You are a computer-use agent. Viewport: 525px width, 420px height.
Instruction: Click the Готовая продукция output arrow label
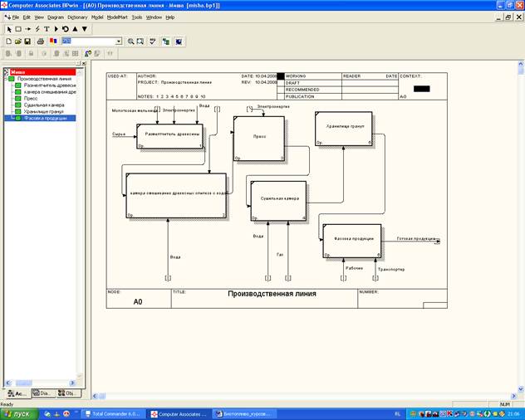pos(416,238)
